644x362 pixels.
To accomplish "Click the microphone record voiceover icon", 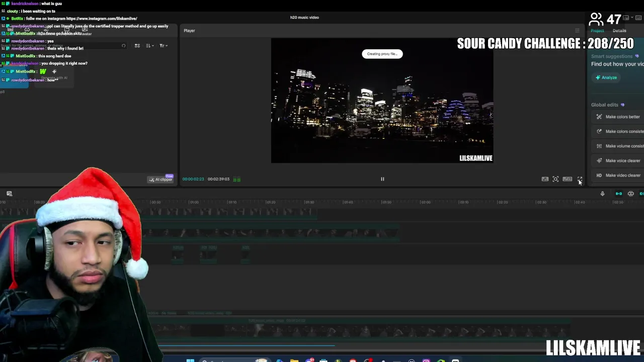I will tap(602, 194).
